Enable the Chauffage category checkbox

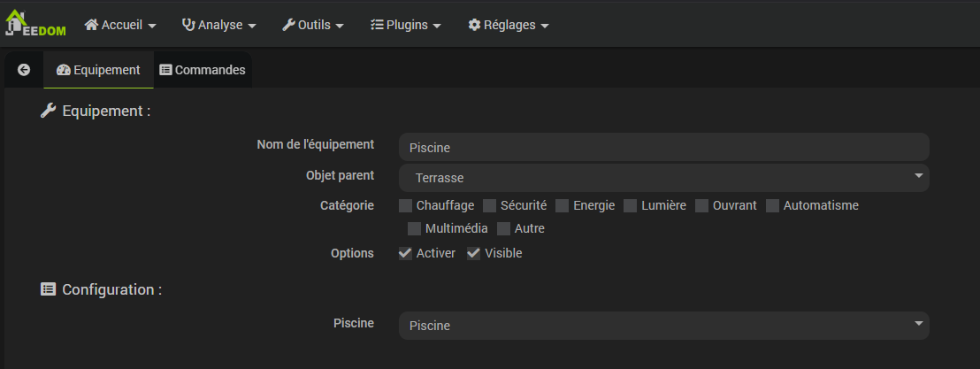pyautogui.click(x=405, y=205)
